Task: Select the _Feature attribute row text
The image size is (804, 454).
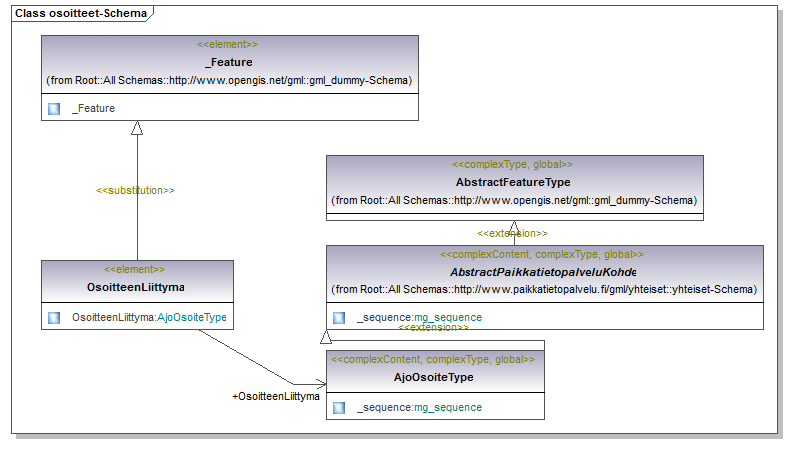Action: (93, 108)
